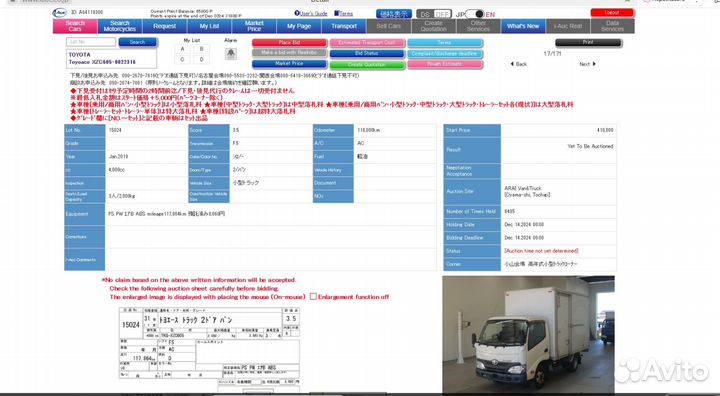Open the User's Guide link
This screenshot has width=720, height=396.
tap(314, 13)
